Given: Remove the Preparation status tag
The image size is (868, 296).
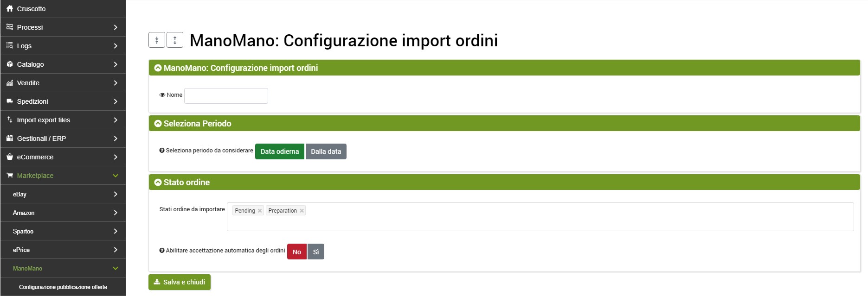Looking at the screenshot, I should coord(302,211).
